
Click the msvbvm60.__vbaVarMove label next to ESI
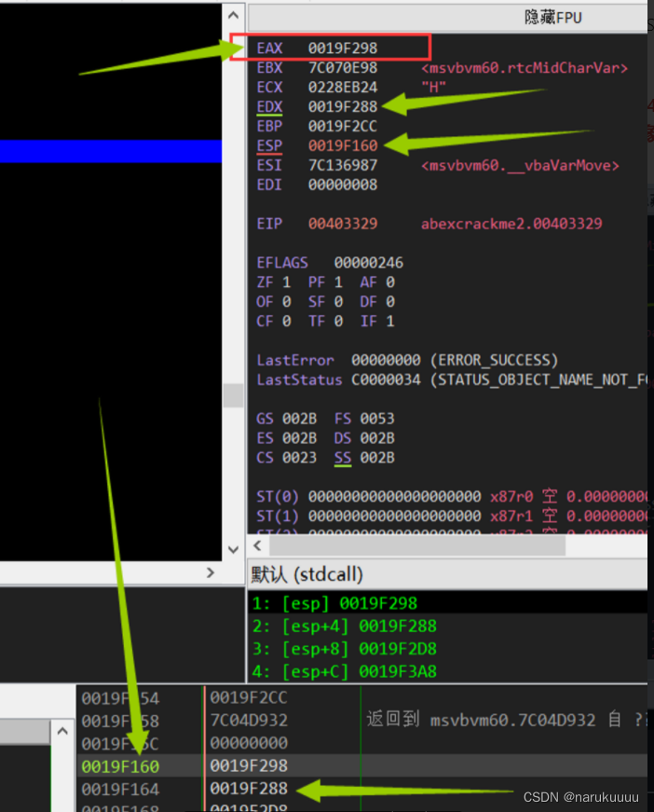(x=520, y=165)
